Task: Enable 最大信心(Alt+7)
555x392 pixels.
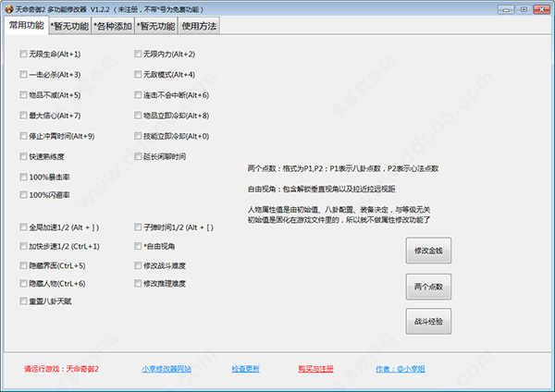Action: [23, 116]
